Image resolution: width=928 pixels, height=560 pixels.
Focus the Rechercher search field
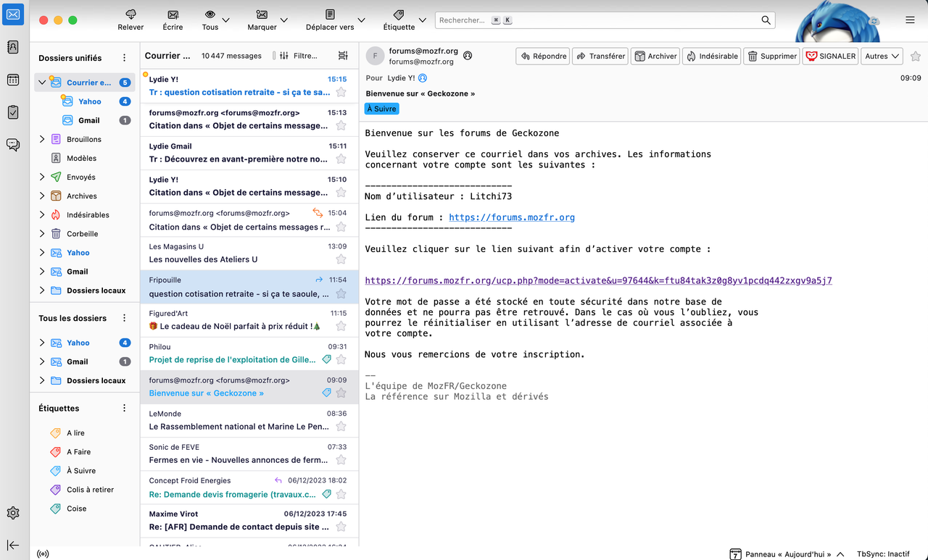point(605,20)
